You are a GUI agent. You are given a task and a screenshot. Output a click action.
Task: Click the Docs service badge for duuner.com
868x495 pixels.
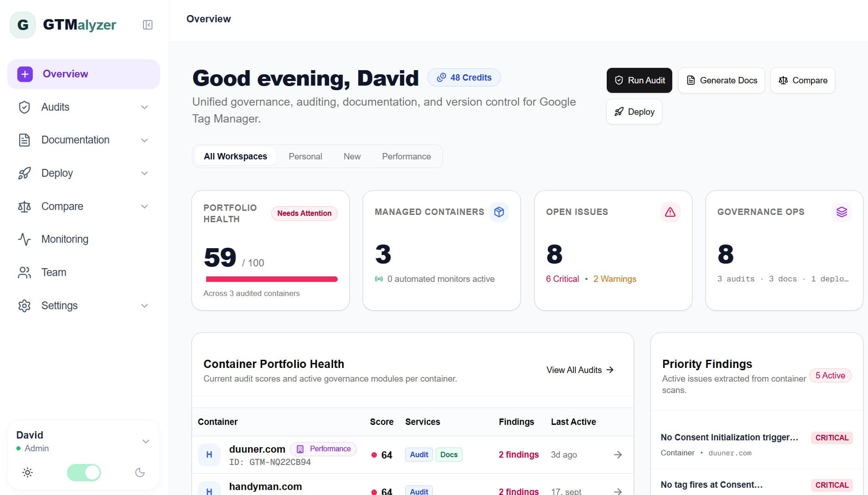(x=449, y=454)
